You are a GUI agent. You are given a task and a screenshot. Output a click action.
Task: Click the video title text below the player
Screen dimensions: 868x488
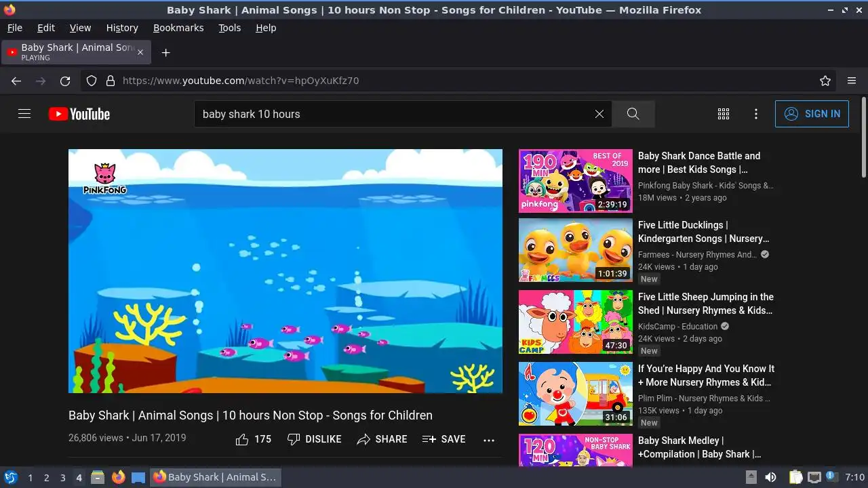[x=250, y=415]
